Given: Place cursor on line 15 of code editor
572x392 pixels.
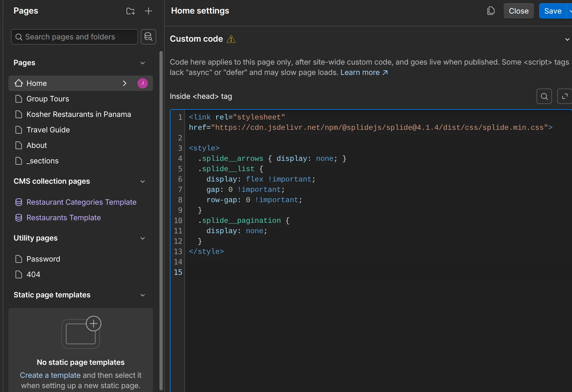Looking at the screenshot, I should [378, 272].
